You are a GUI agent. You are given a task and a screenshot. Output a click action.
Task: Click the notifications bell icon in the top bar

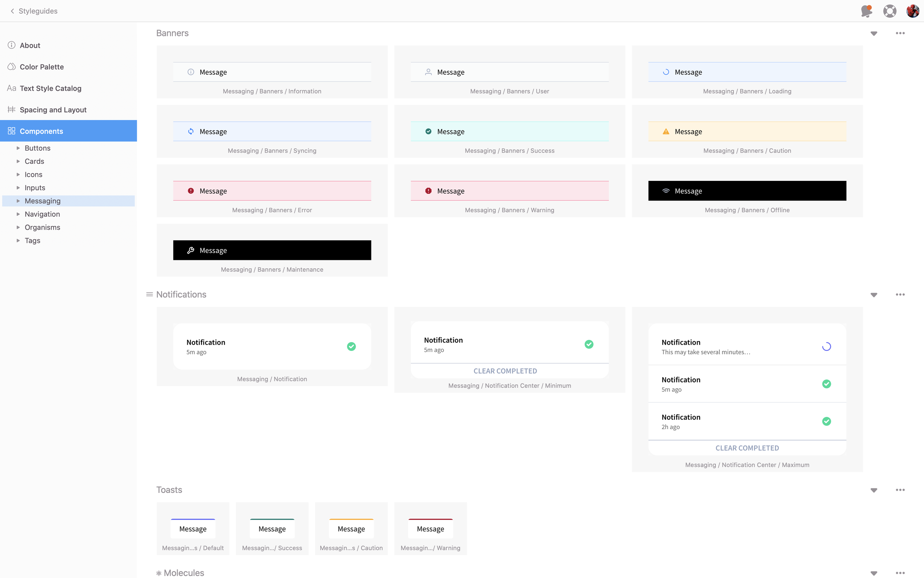click(x=866, y=11)
